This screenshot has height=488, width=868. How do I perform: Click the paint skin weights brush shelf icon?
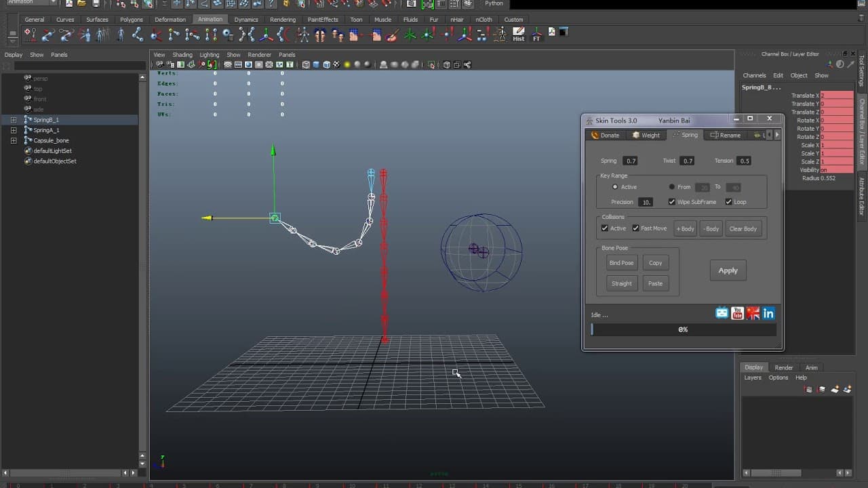391,35
